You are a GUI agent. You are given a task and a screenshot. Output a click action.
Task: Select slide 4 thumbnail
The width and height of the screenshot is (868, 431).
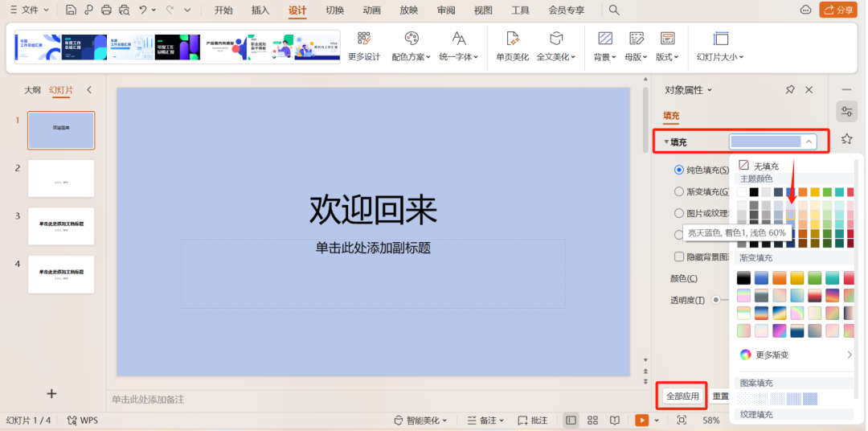pos(61,274)
